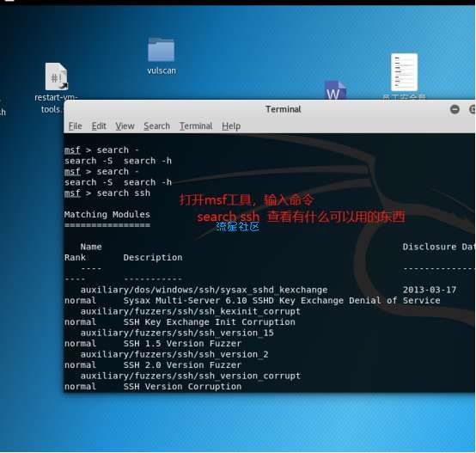The image size is (476, 453).
Task: Click the 'msf > search ssh' command line
Action: [107, 193]
